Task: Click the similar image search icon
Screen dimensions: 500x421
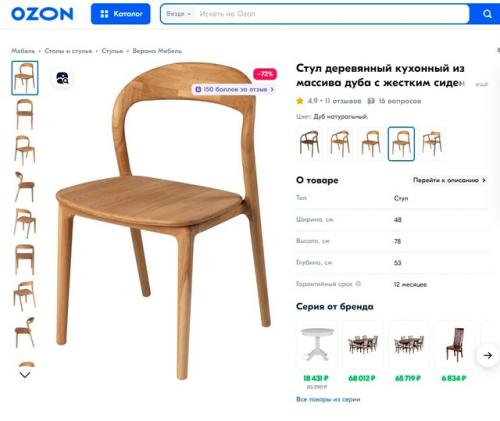Action: pyautogui.click(x=62, y=79)
